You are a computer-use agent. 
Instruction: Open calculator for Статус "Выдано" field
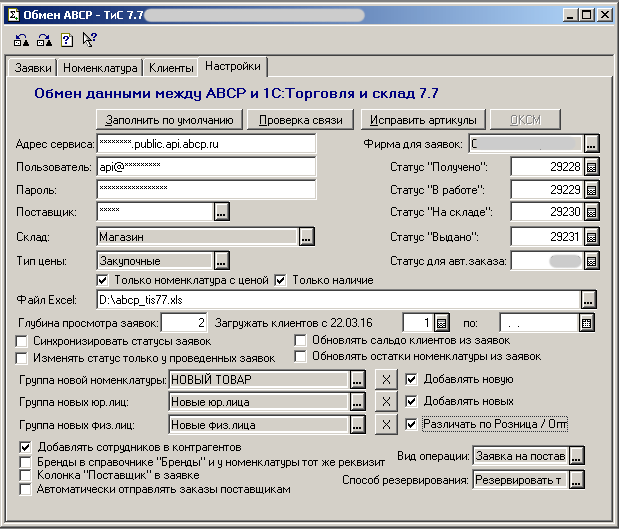pos(591,237)
